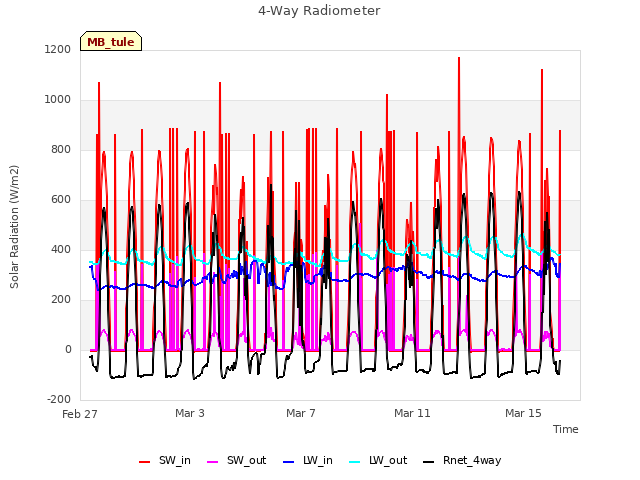Image resolution: width=640 pixels, height=480 pixels.
Task: Click the Mar 15 x-axis label
Action: point(523,413)
